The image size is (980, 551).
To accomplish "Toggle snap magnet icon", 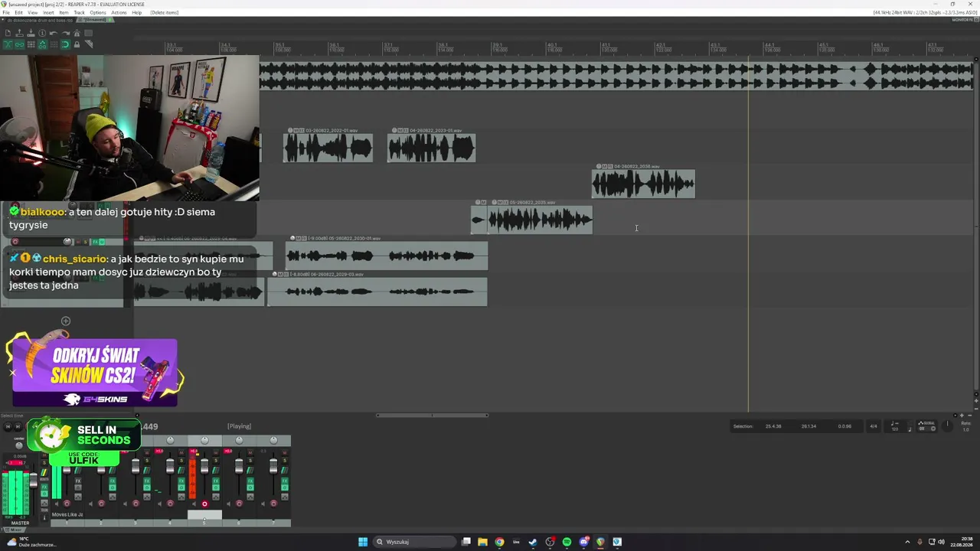I will 65,44.
